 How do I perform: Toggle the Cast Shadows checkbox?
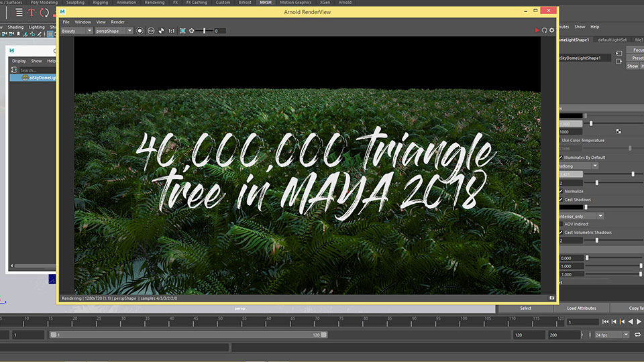[x=561, y=200]
